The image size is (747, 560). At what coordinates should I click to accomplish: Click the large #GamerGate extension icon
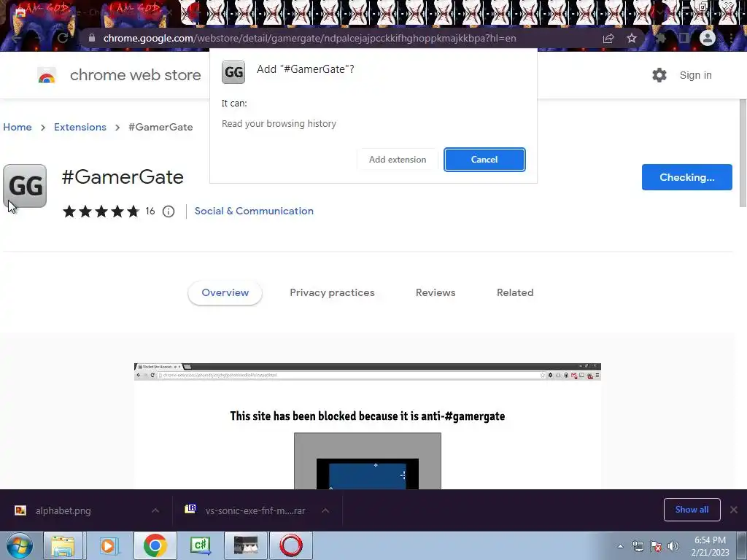click(x=25, y=186)
